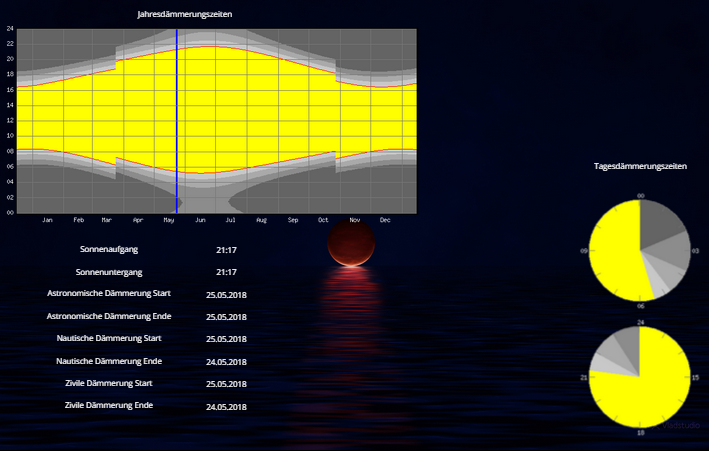This screenshot has width=709, height=451.
Task: Select the Sonnenaufgang label
Action: [x=109, y=249]
